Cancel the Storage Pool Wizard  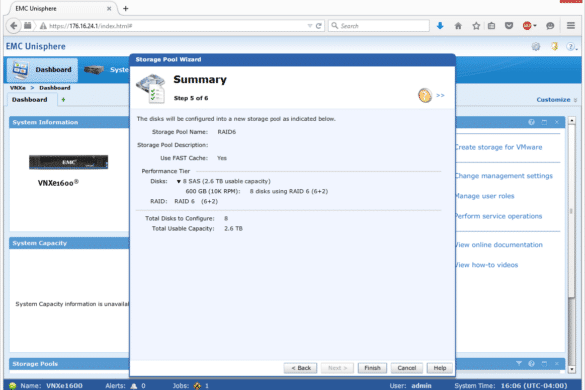click(406, 368)
